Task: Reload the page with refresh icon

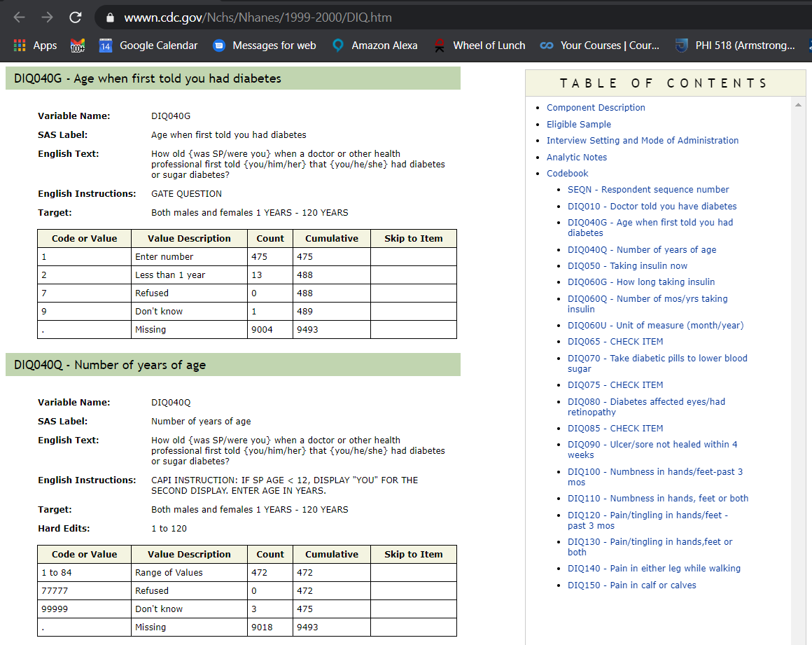Action: [75, 18]
